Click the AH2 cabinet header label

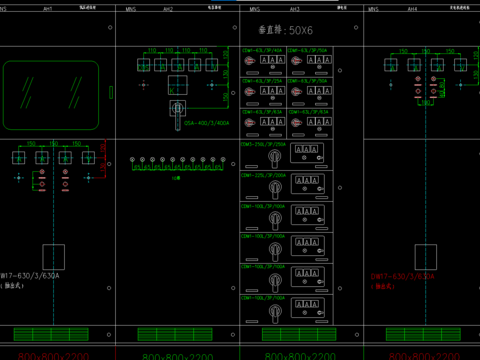tap(168, 9)
